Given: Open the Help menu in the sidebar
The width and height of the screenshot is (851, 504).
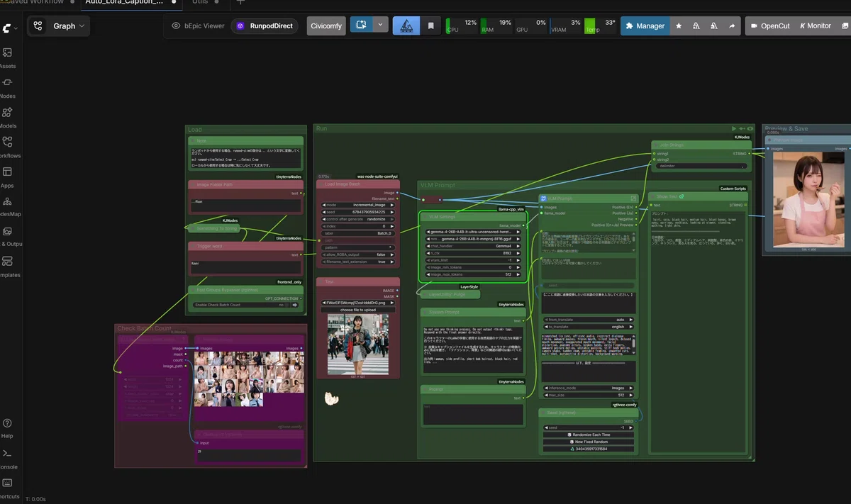Looking at the screenshot, I should [6, 428].
